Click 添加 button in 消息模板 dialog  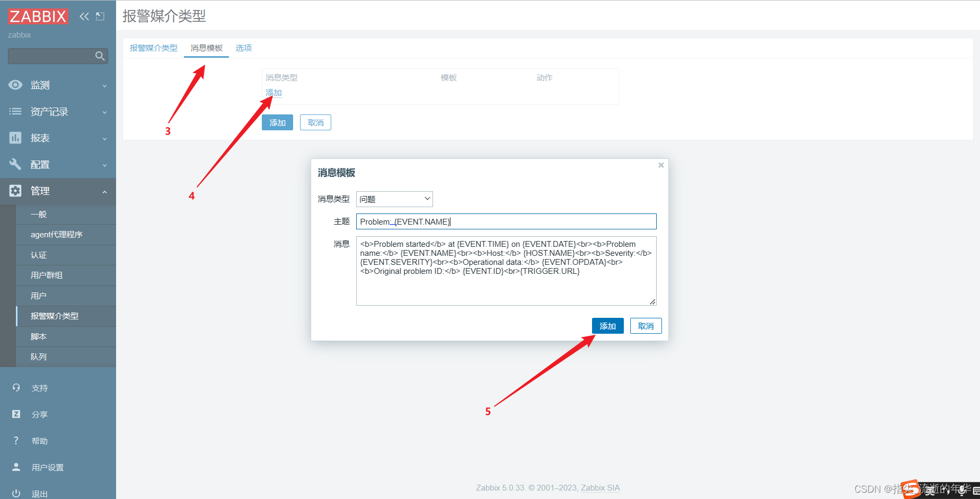click(x=607, y=326)
